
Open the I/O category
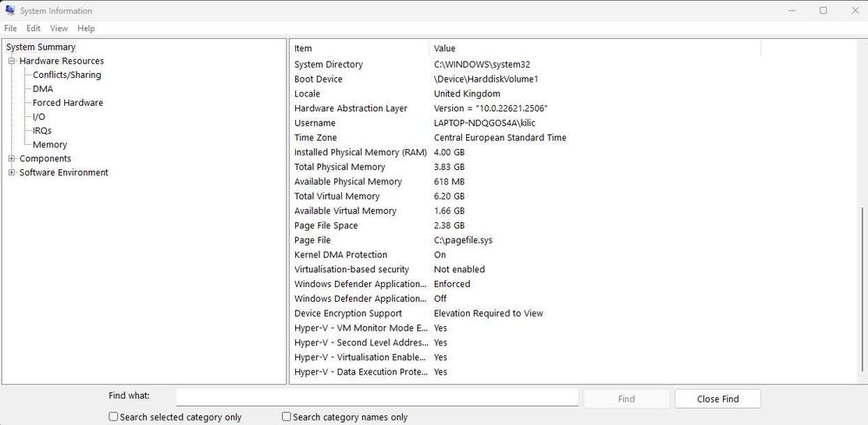39,116
